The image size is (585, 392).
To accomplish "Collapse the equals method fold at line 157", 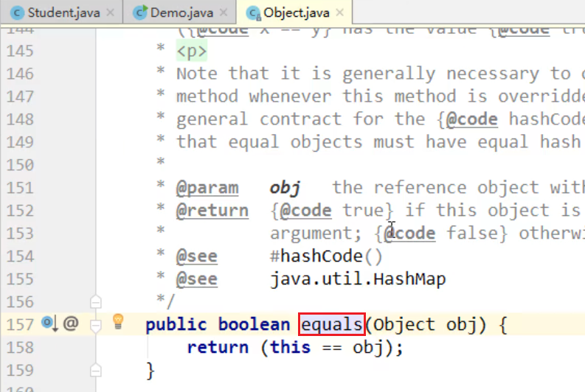I will click(96, 326).
